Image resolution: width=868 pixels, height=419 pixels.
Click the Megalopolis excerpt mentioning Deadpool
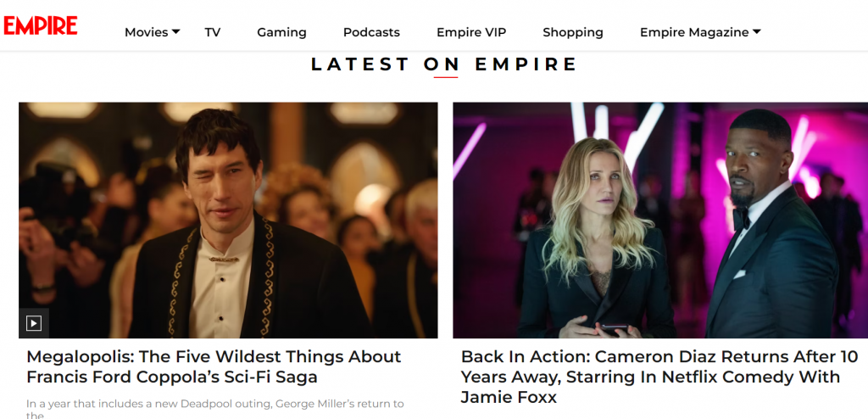pos(214,409)
